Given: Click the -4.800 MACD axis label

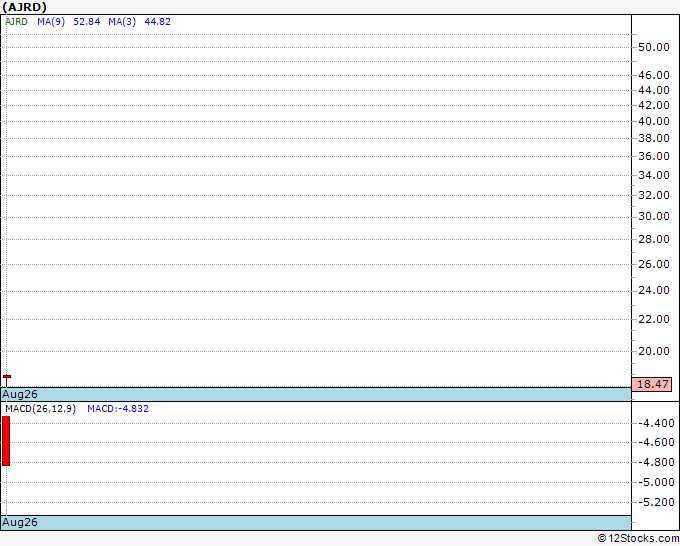Looking at the screenshot, I should coord(656,462).
